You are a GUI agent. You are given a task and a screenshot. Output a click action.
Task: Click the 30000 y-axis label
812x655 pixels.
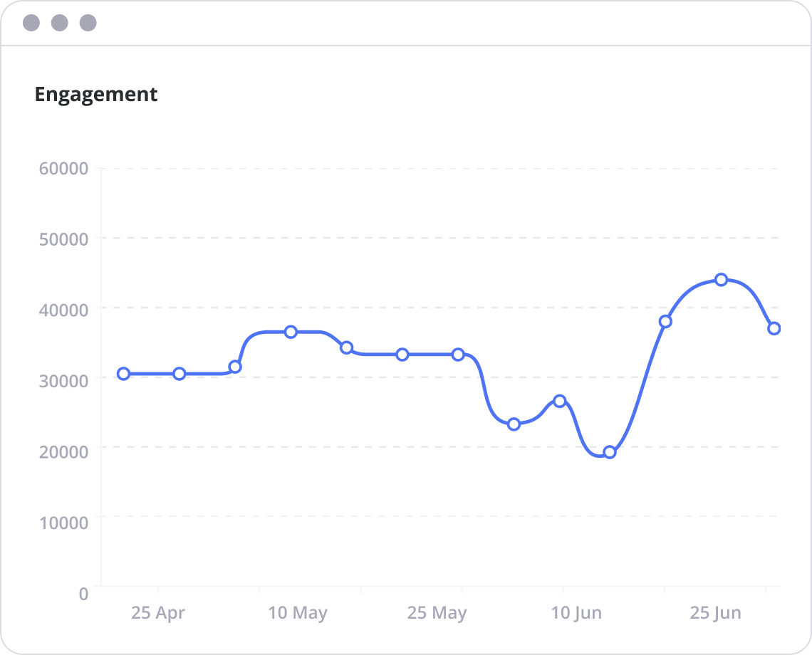65,380
